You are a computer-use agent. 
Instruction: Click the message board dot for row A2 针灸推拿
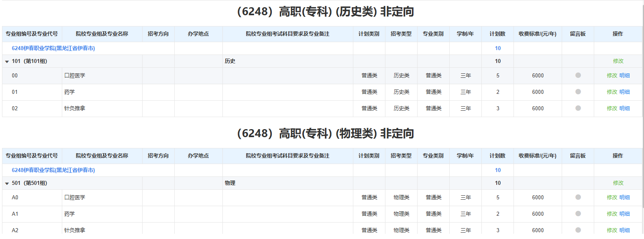point(578,230)
